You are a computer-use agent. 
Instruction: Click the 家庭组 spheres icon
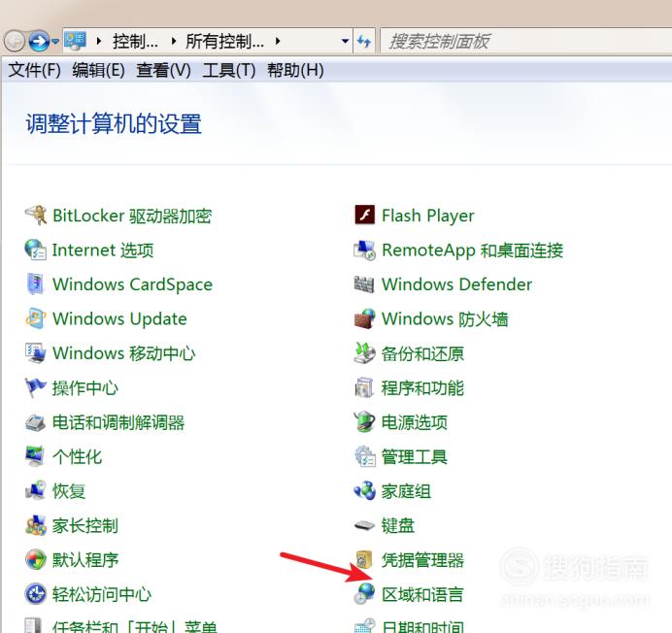click(x=365, y=490)
